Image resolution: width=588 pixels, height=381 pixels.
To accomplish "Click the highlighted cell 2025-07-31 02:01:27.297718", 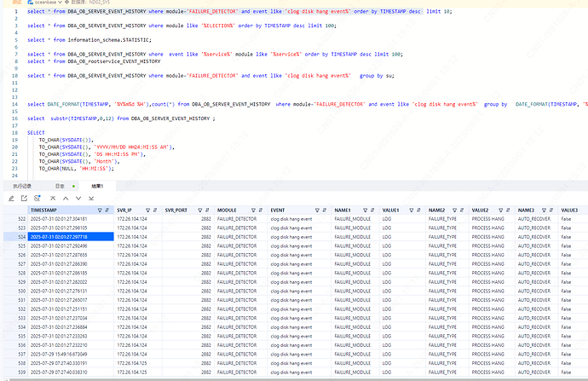I will [71, 237].
